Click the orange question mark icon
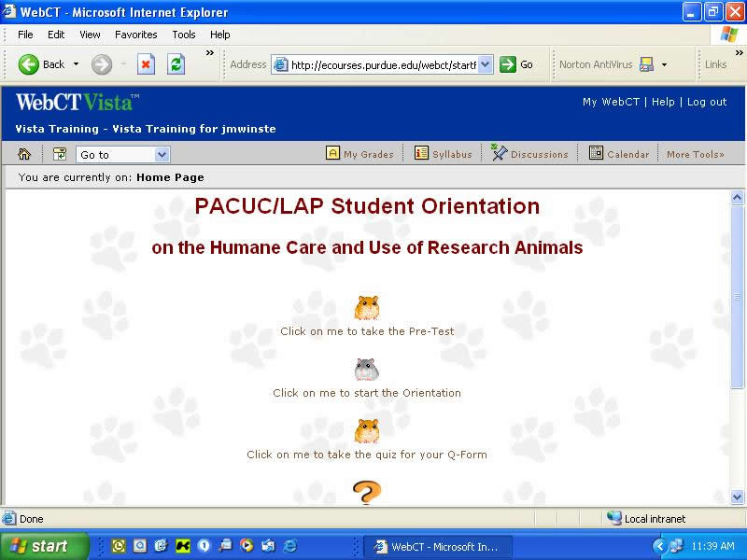Image resolution: width=747 pixels, height=560 pixels. point(367,492)
